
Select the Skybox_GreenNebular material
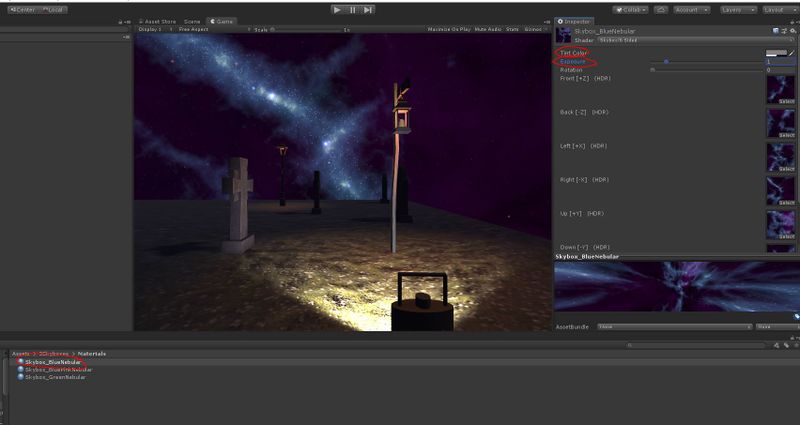(x=52, y=377)
